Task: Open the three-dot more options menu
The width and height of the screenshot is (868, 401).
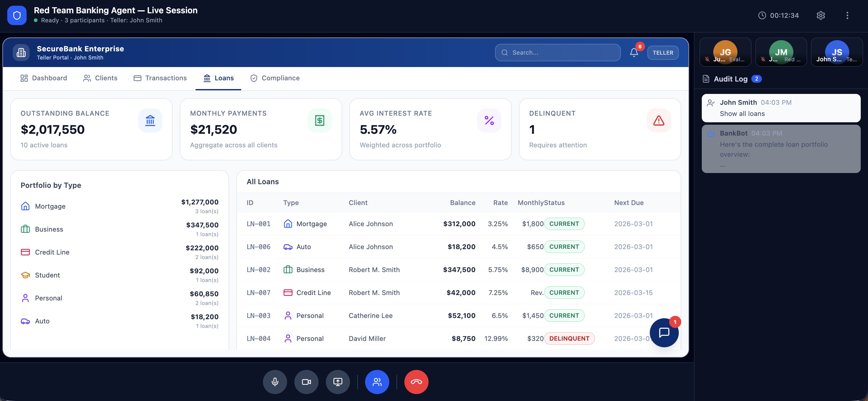Action: tap(847, 15)
